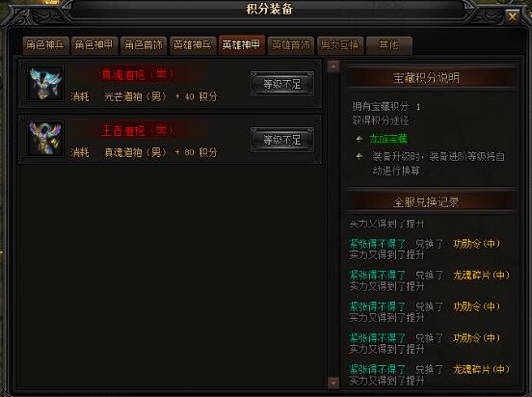Click the first 龙魂碎片(中) item name
The width and height of the screenshot is (532, 397).
[x=481, y=275]
